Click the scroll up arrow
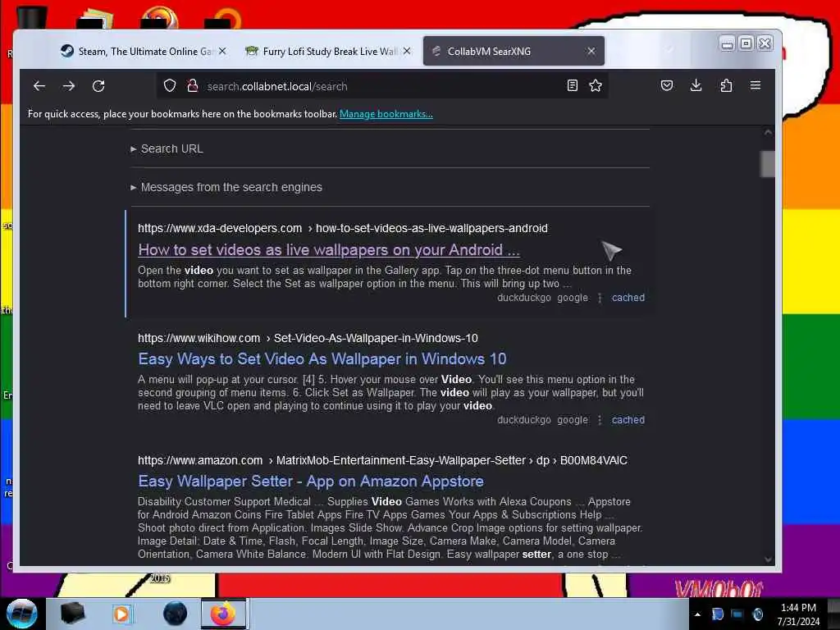840x630 pixels. (x=768, y=132)
